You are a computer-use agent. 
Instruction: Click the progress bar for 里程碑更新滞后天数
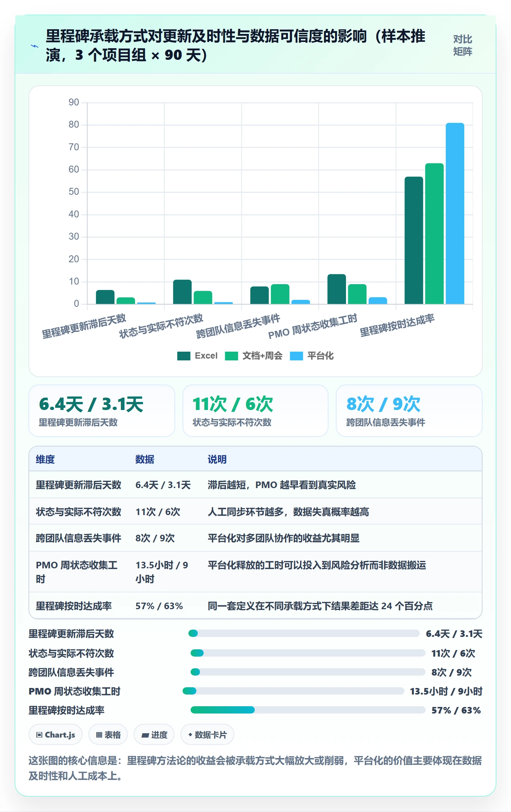(x=304, y=633)
